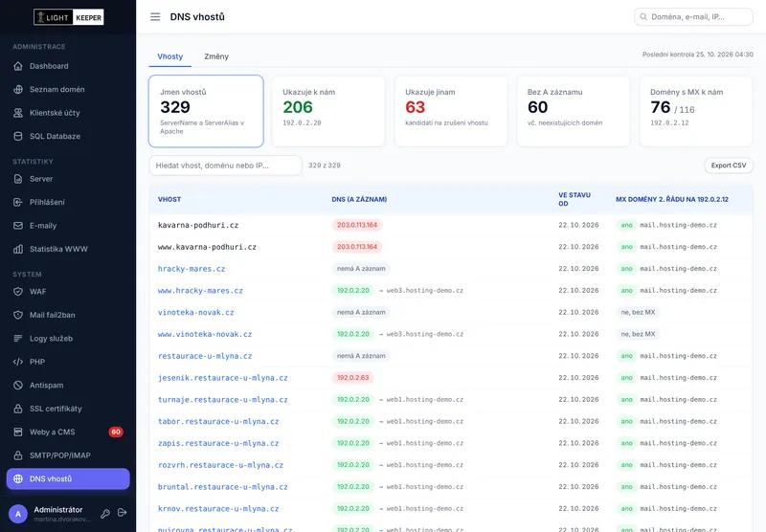The image size is (766, 532).
Task: Click the WAF shield icon
Action: coord(18,292)
